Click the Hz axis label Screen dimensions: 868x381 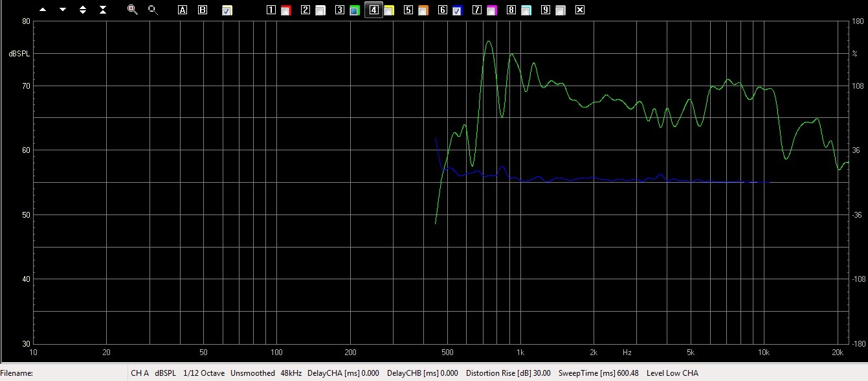pos(627,352)
